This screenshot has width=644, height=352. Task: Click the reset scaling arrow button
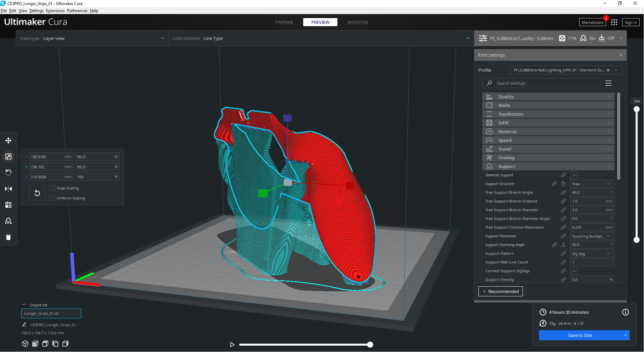37,193
